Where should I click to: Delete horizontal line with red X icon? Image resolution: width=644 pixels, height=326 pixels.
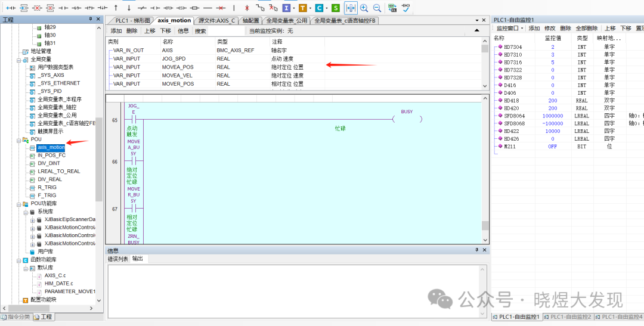click(221, 8)
